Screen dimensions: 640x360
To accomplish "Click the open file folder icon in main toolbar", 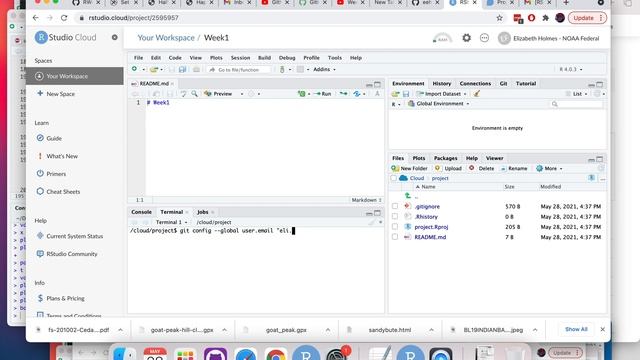I will 154,70.
